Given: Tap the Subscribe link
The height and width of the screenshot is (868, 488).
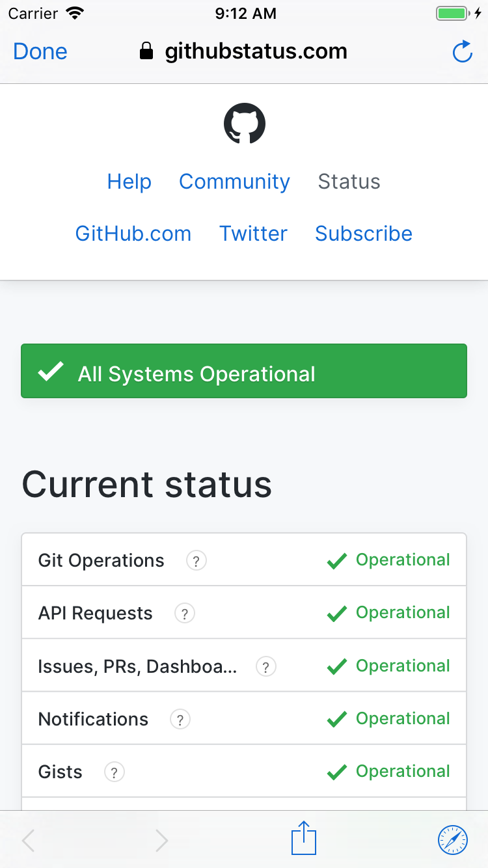Looking at the screenshot, I should coord(364,234).
